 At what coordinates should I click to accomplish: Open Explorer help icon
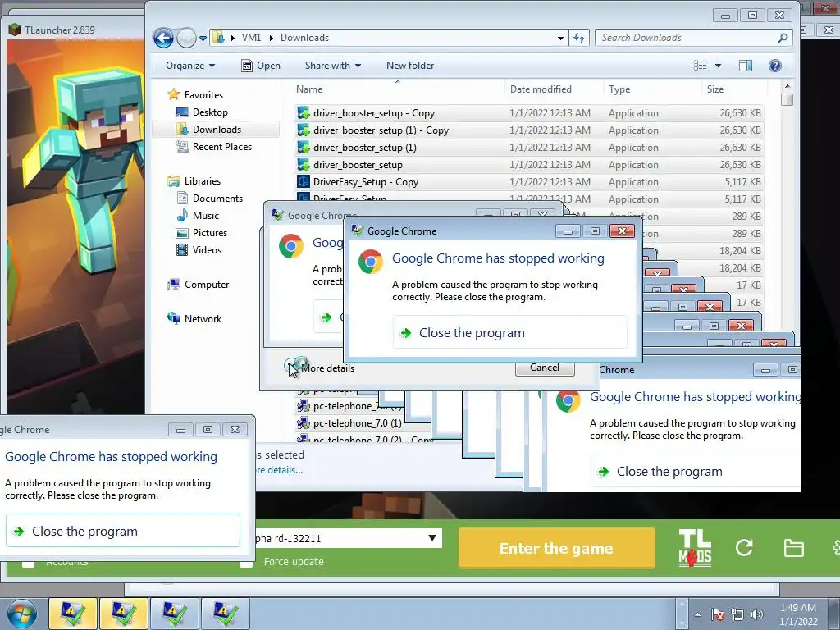tap(774, 66)
